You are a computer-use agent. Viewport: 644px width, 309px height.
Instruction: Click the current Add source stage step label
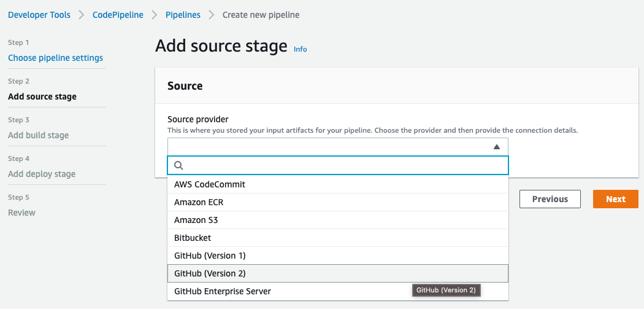[42, 96]
